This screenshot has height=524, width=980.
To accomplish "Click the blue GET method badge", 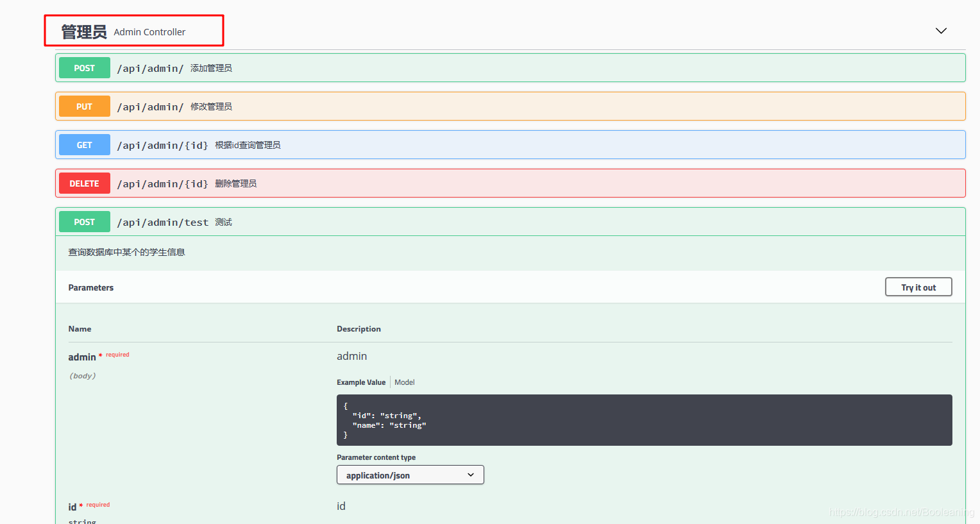I will click(x=85, y=145).
